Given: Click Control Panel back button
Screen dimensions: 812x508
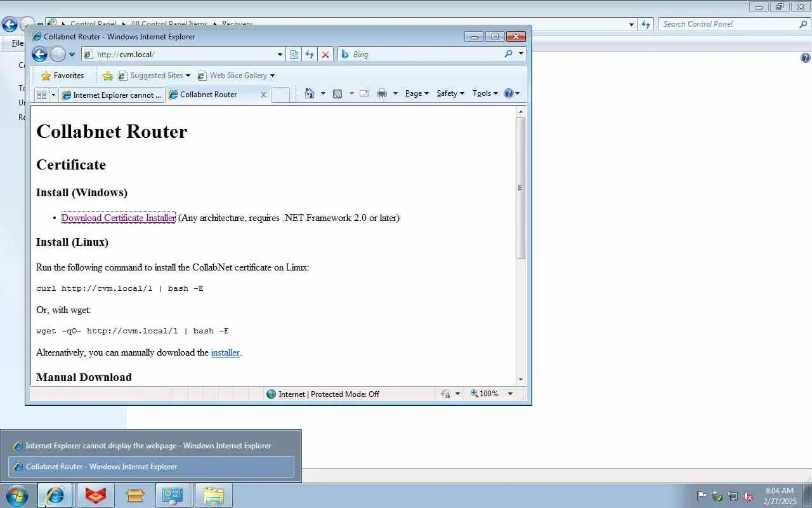Looking at the screenshot, I should pyautogui.click(x=10, y=25).
